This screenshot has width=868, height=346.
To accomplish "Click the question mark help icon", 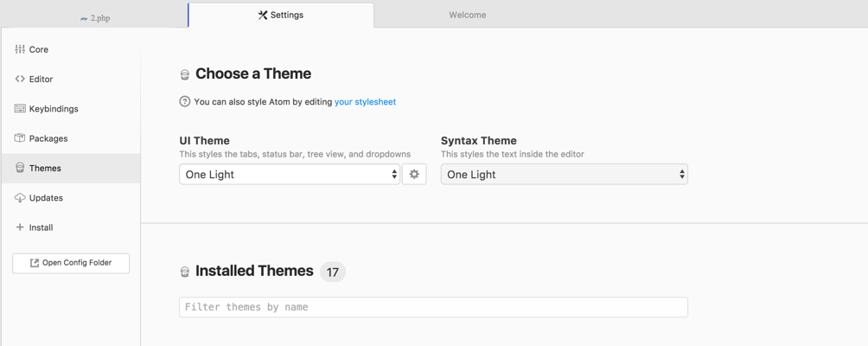I will (x=185, y=102).
